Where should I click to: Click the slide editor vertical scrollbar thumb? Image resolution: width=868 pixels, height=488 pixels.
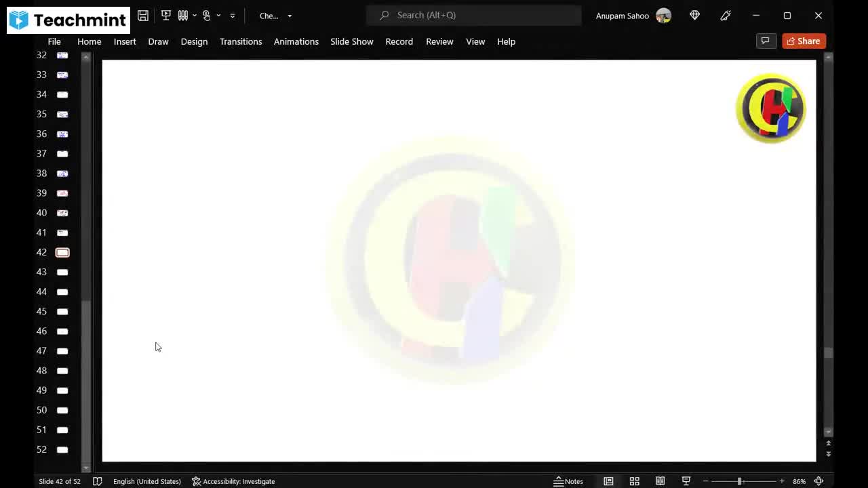click(828, 352)
